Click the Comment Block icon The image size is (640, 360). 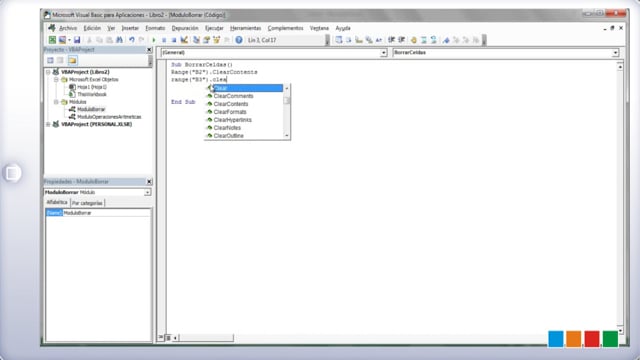point(424,40)
